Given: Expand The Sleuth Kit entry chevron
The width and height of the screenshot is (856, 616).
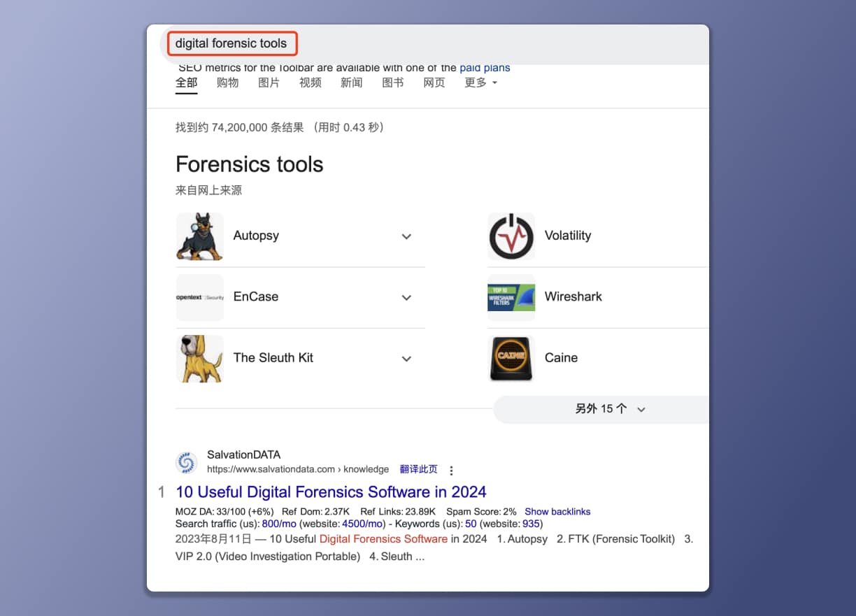Looking at the screenshot, I should click(x=406, y=358).
